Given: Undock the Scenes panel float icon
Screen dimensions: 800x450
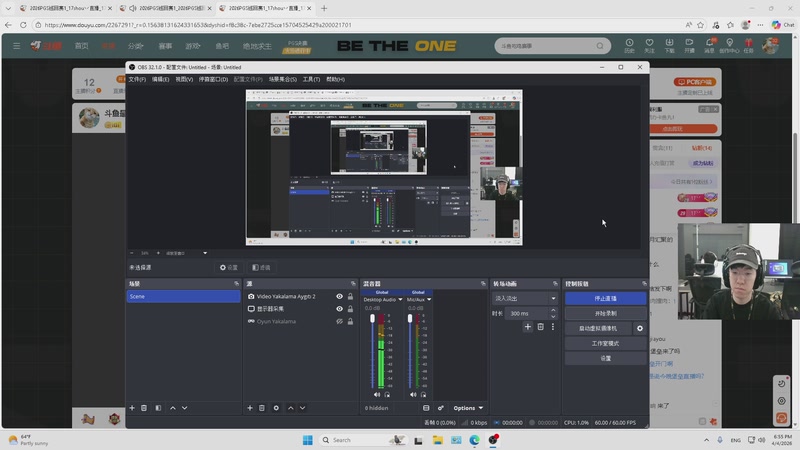Looking at the screenshot, I should tap(236, 284).
